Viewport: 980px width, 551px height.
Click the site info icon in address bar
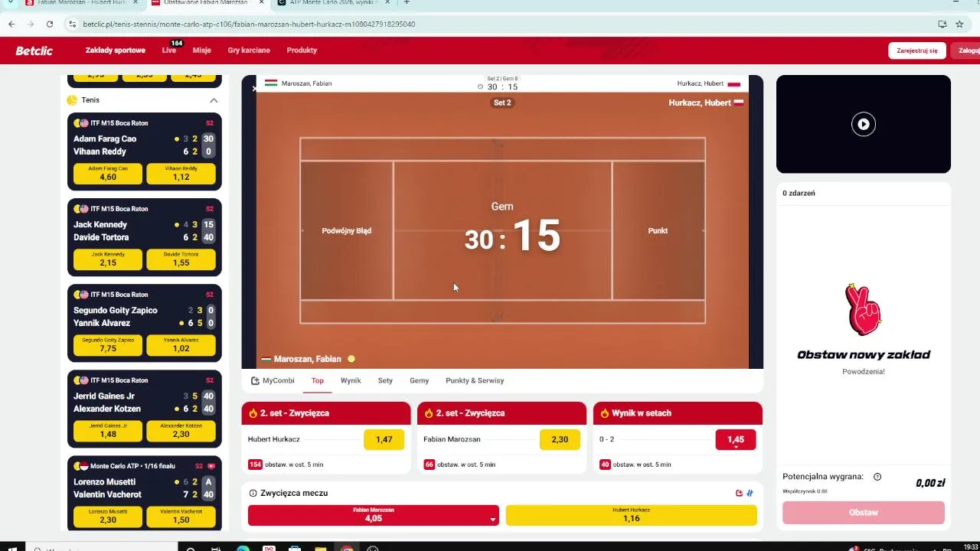(72, 24)
